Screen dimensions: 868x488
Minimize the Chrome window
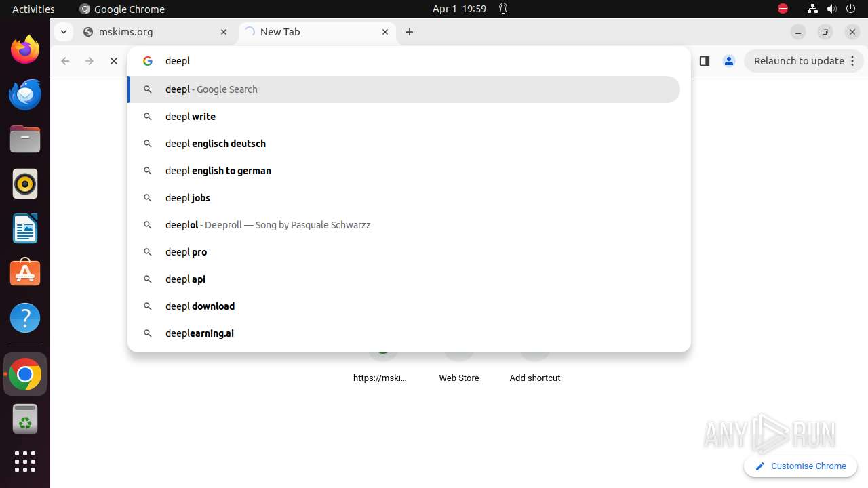coord(798,32)
